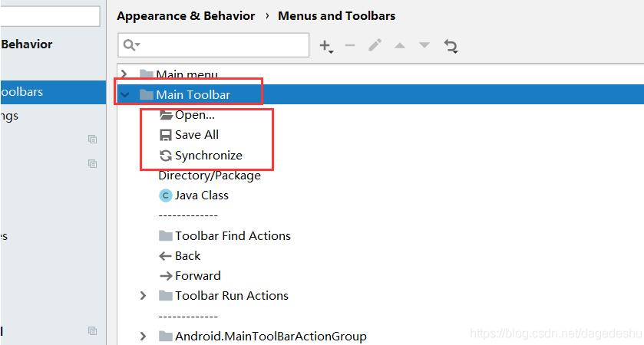Screen dimensions: 644x345
Task: Click the restore defaults revert icon
Action: (451, 46)
